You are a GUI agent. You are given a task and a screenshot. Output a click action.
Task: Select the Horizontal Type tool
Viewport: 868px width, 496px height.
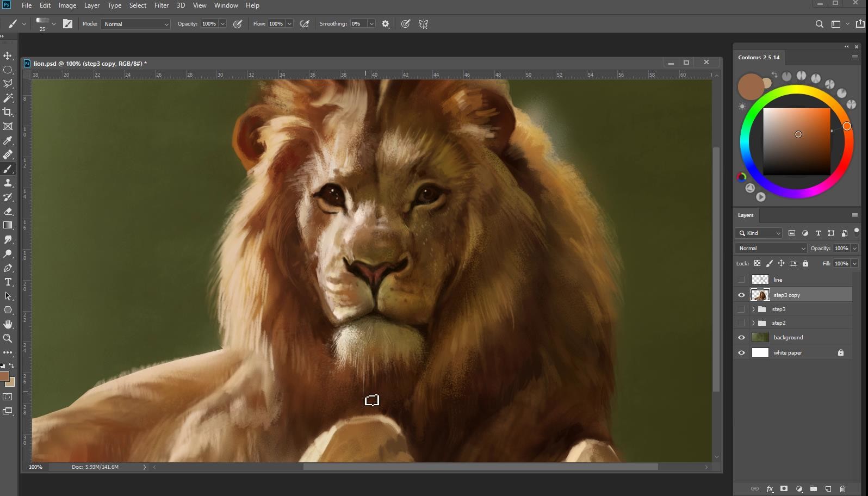[8, 282]
